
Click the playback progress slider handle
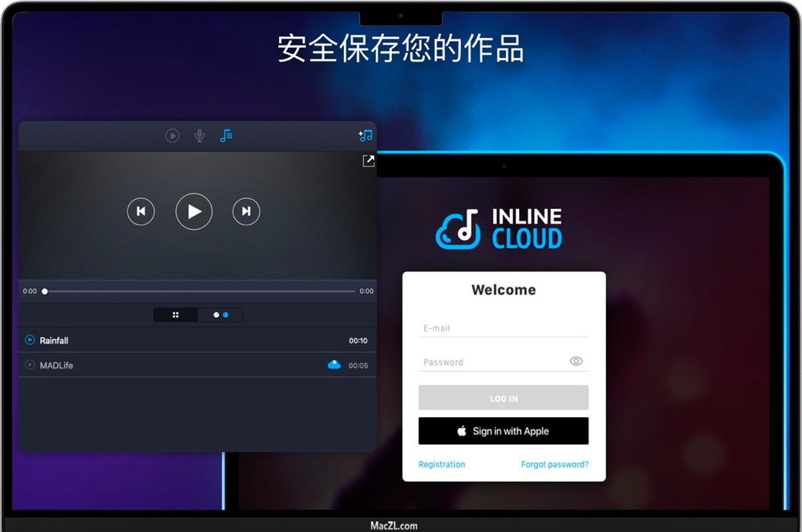tap(45, 291)
